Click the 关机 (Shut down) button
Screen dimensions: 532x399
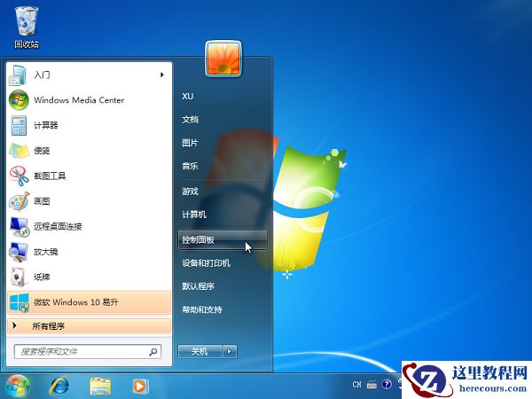coord(200,351)
